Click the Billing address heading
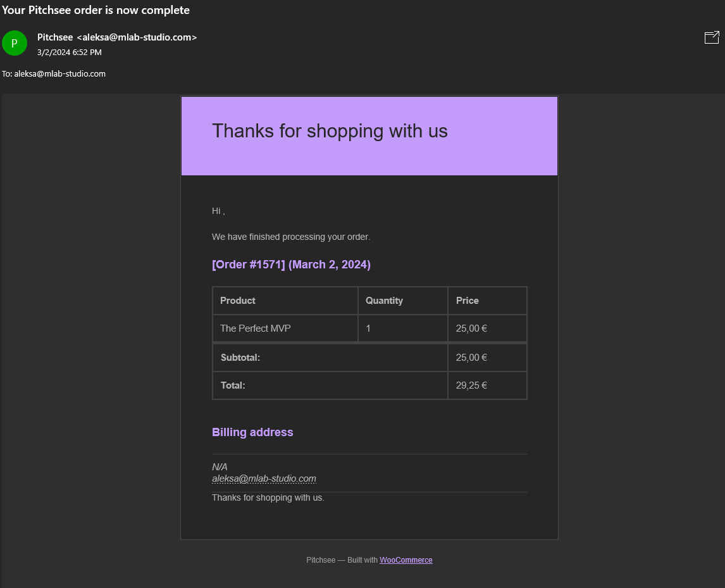This screenshot has width=725, height=588. click(x=252, y=432)
